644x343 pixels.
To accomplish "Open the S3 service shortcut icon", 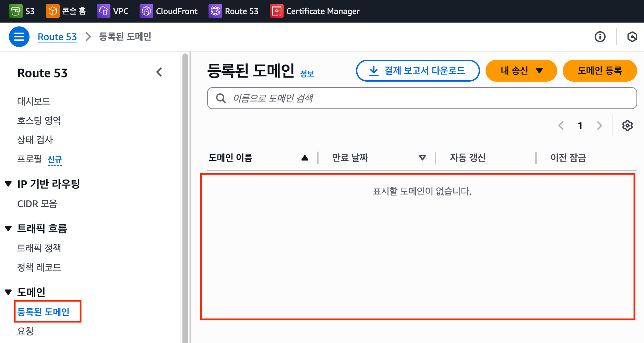I will click(15, 11).
